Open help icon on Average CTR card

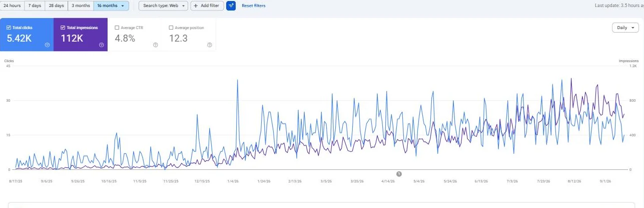pos(156,45)
